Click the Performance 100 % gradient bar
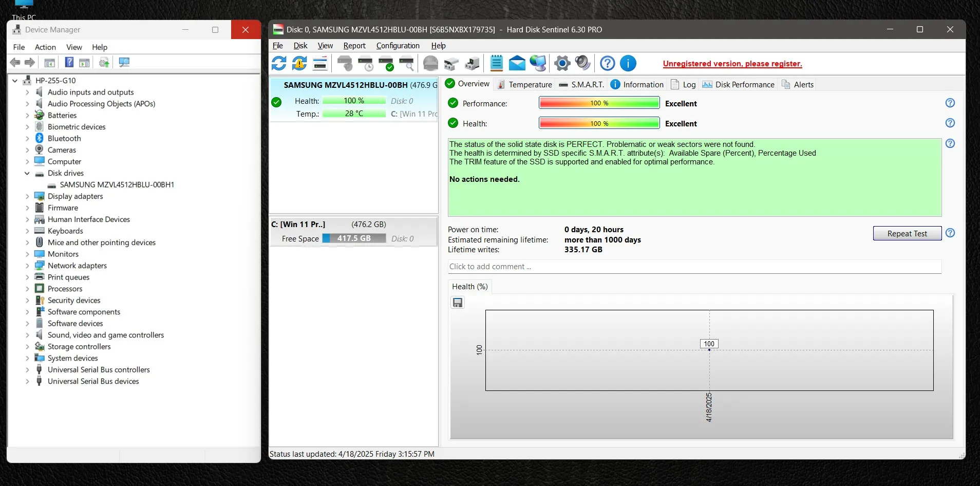Screen dimensions: 980x486 (x=599, y=103)
